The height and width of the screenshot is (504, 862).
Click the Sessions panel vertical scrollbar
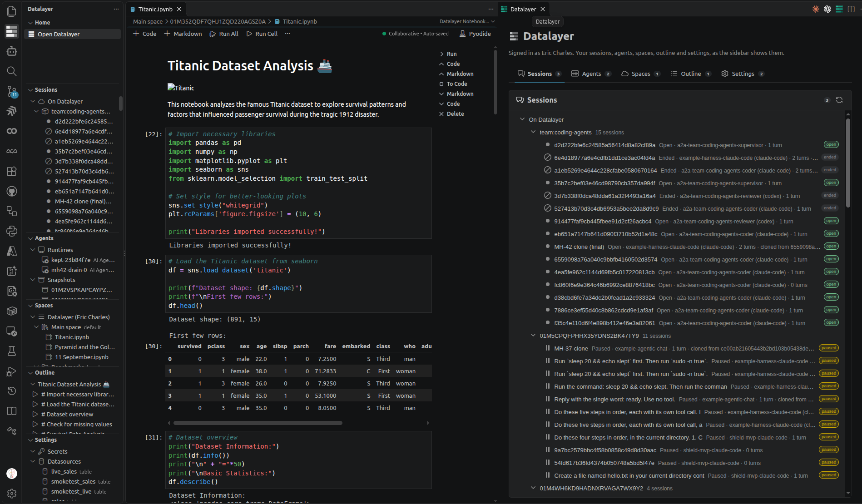coord(847,163)
